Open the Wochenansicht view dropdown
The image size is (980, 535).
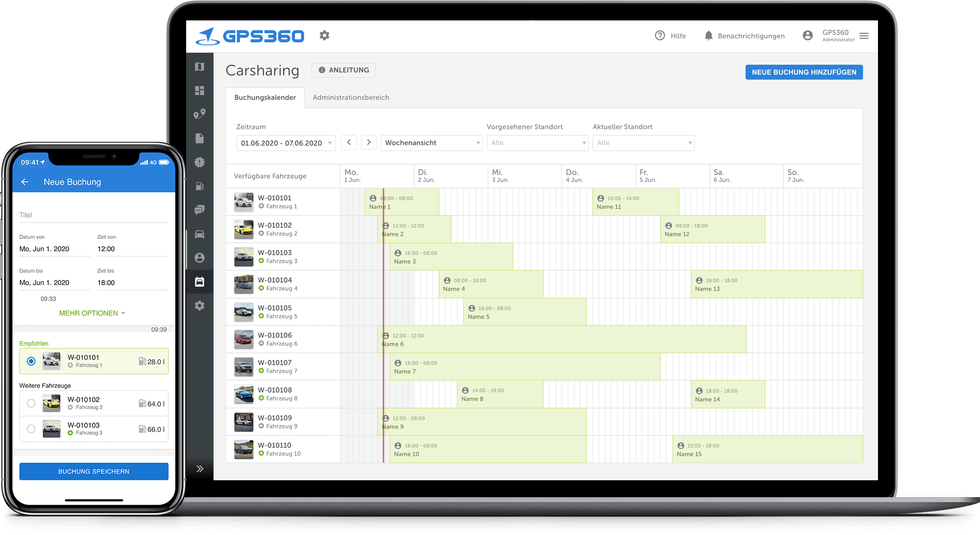432,143
